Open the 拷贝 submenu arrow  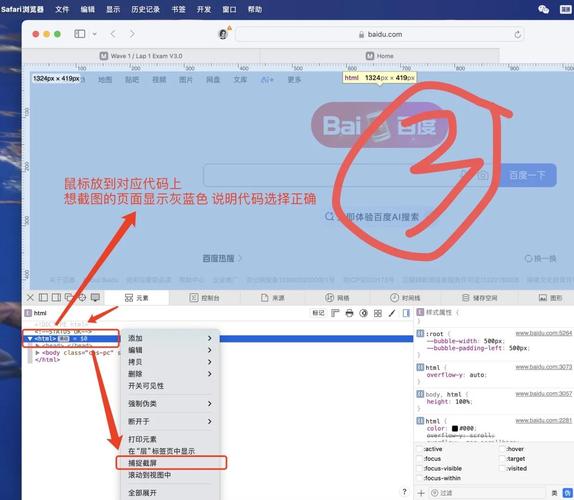pyautogui.click(x=210, y=362)
